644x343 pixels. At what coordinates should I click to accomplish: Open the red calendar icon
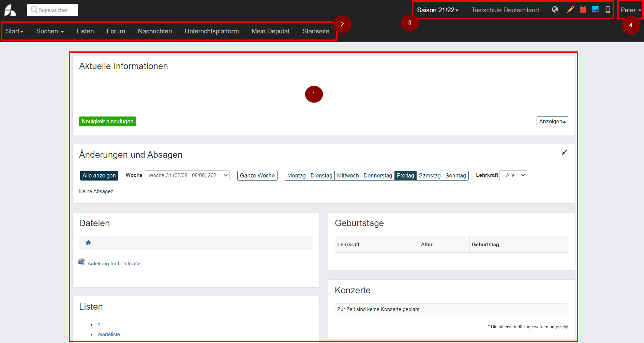point(583,10)
